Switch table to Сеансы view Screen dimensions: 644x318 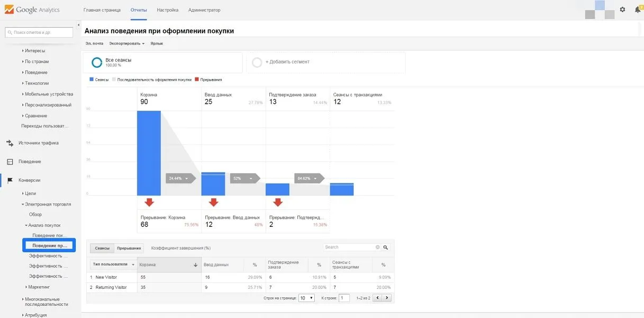pyautogui.click(x=102, y=248)
